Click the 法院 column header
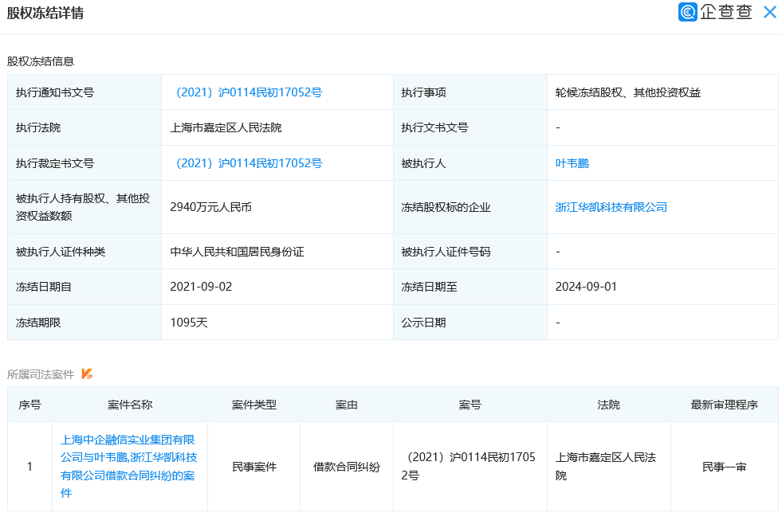 pyautogui.click(x=608, y=405)
